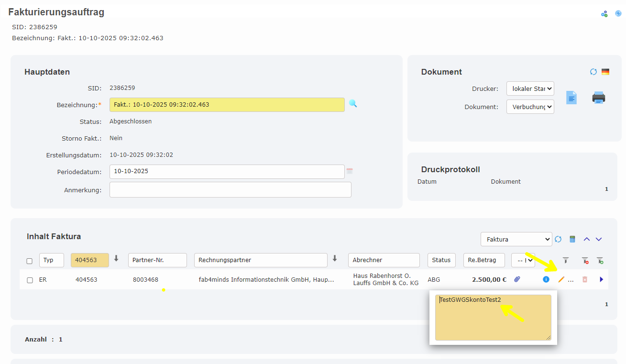This screenshot has height=364, width=626.
Task: Click the Anmerkung input field
Action: [230, 190]
